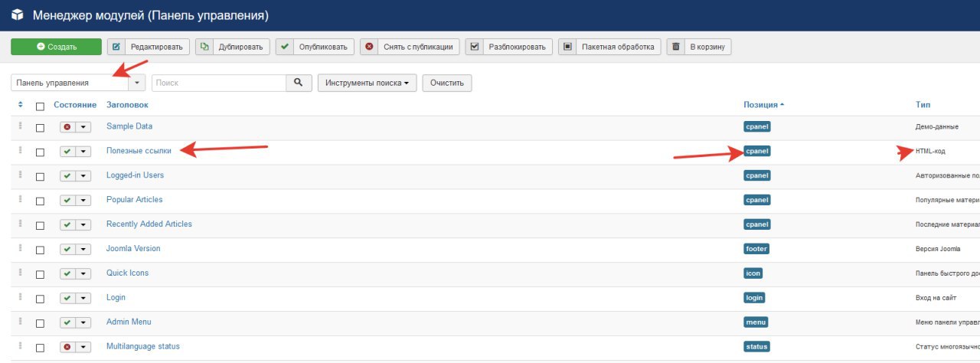Open the Quick Icons module link

(x=128, y=273)
